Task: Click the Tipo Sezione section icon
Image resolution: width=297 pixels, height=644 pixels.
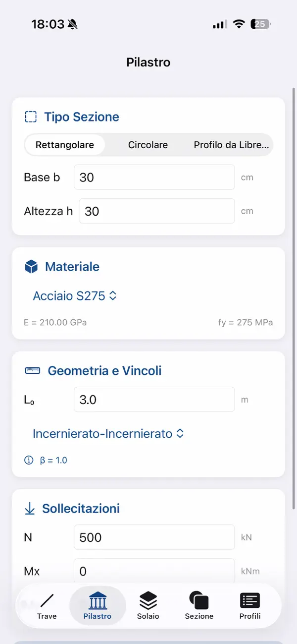Action: (31, 117)
